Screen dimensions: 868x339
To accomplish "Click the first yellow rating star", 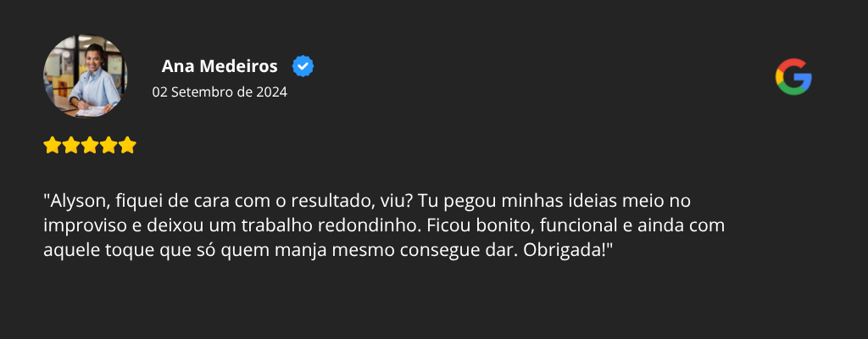I will (53, 145).
